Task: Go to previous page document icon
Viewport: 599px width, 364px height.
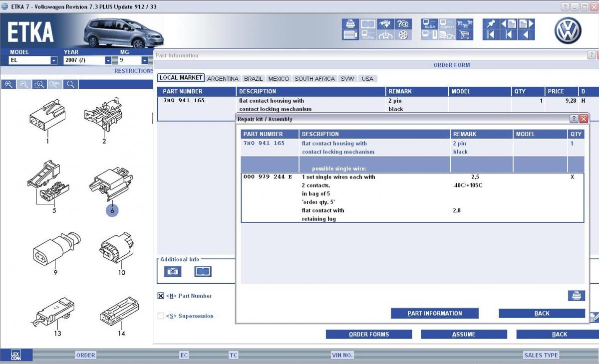Action: click(509, 24)
